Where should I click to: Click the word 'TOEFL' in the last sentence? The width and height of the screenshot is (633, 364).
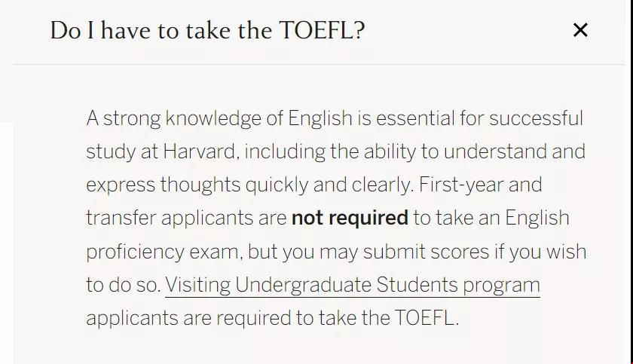coord(424,318)
